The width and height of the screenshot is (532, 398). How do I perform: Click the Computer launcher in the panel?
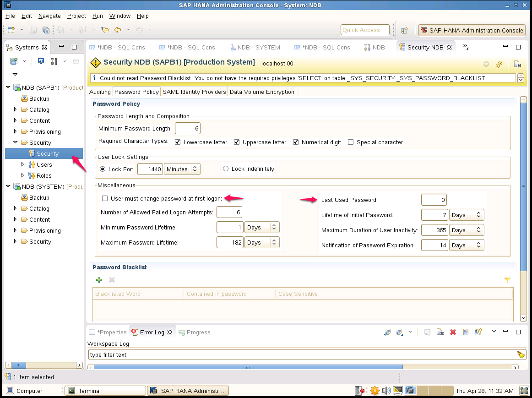tap(24, 391)
